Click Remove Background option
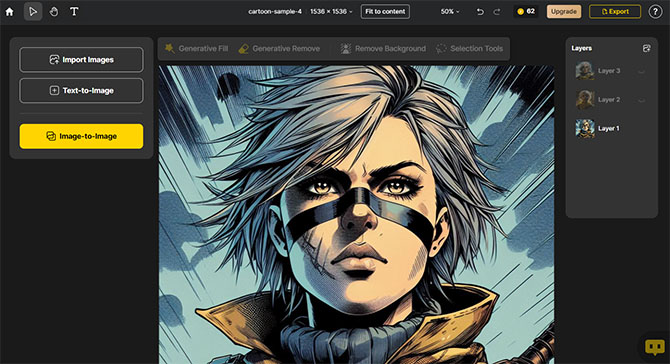This screenshot has height=364, width=670. [383, 49]
